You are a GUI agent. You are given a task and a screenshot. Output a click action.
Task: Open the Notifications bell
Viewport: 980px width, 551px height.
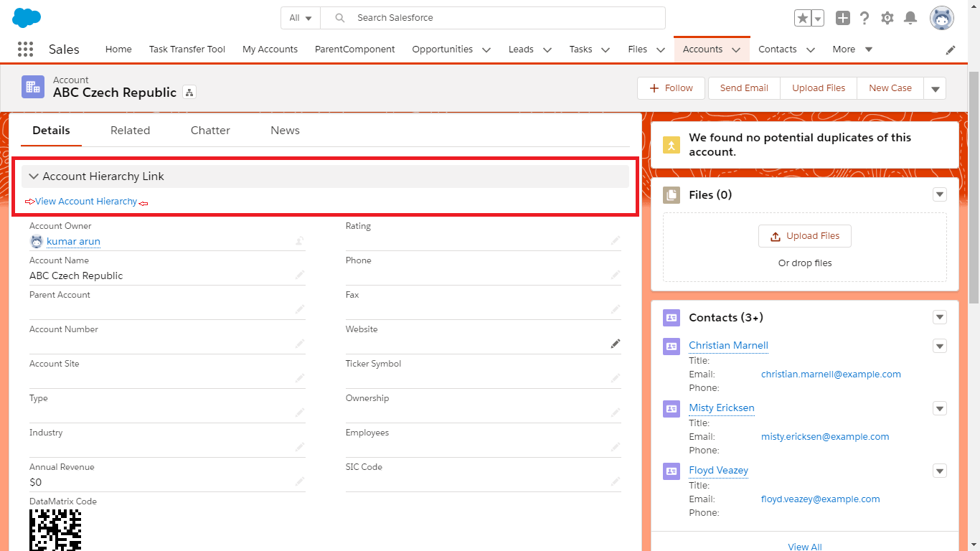point(910,18)
